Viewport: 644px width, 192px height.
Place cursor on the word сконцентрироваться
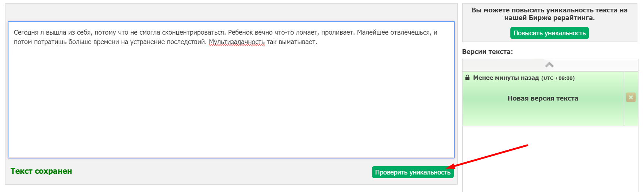(x=193, y=33)
